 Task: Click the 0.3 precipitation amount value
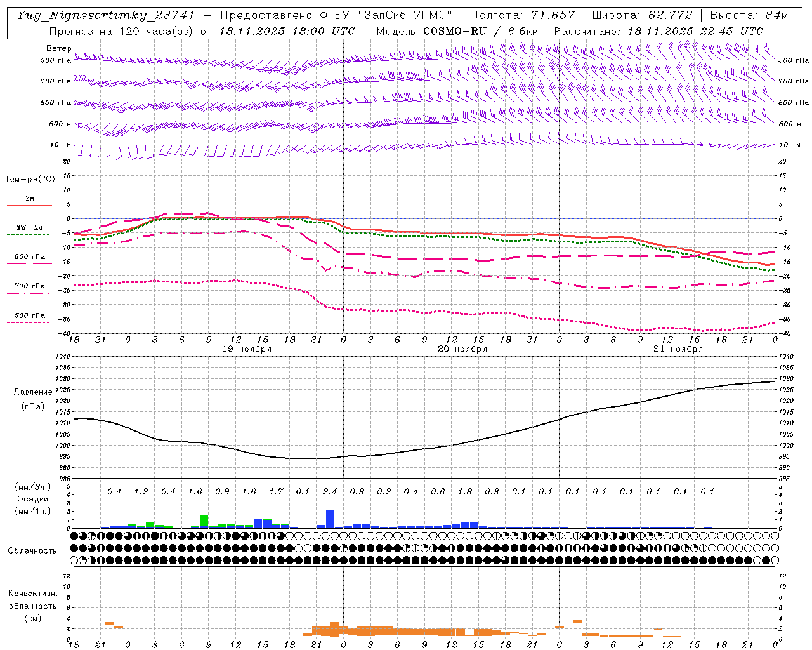(492, 492)
